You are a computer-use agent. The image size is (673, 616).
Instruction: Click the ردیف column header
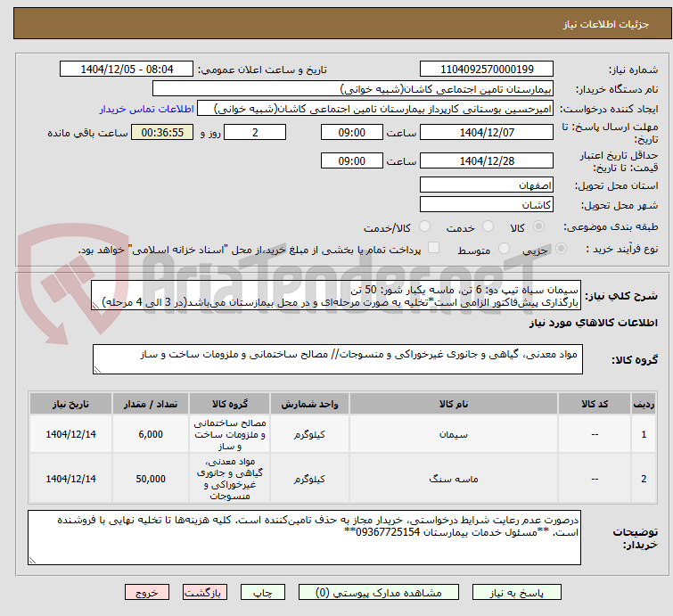pos(644,404)
